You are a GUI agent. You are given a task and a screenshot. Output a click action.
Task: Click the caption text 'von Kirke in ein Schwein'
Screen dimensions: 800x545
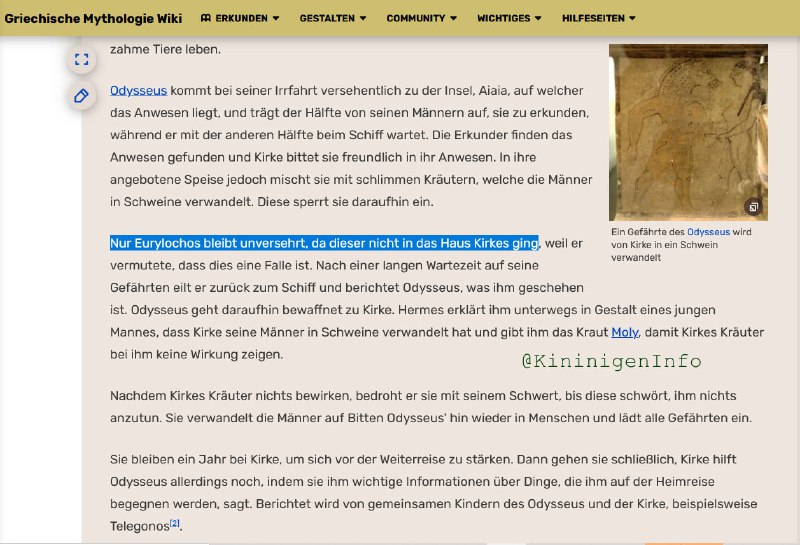point(664,245)
